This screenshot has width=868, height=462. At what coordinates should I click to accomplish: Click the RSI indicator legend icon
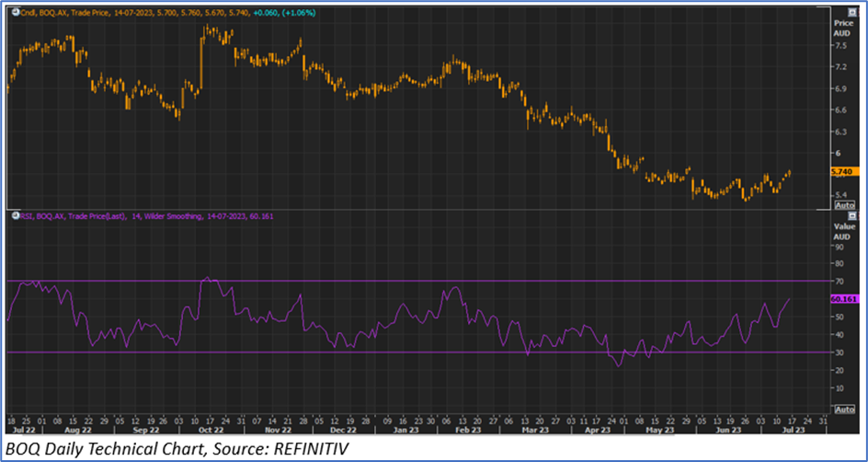(x=16, y=215)
